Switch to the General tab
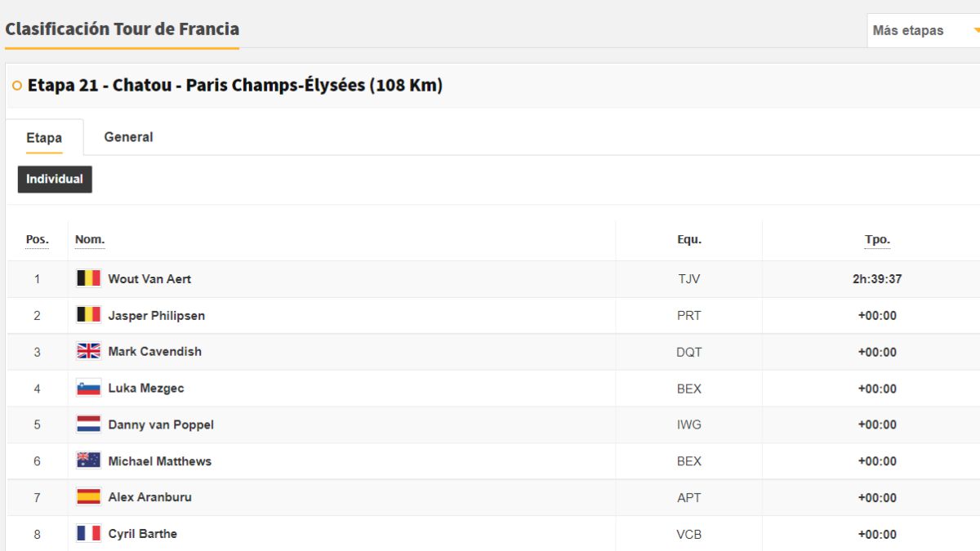980x551 pixels. pos(128,137)
